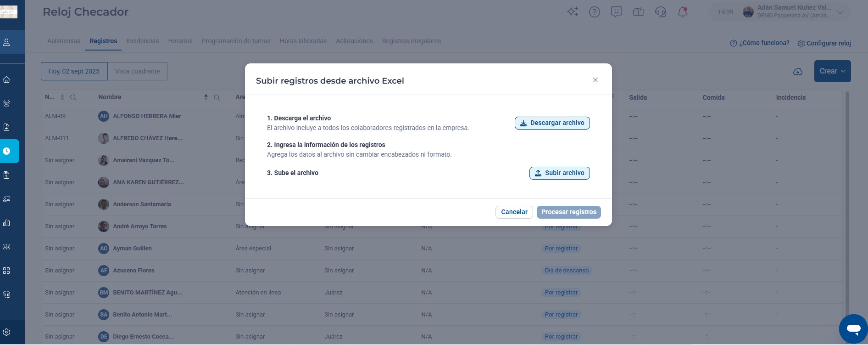Go to the home sidebar icon
The image size is (868, 345).
[6, 79]
